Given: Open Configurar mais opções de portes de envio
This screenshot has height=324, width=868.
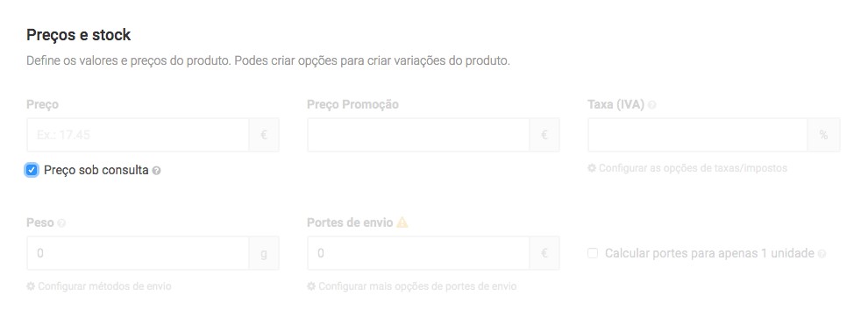Looking at the screenshot, I should 417,286.
